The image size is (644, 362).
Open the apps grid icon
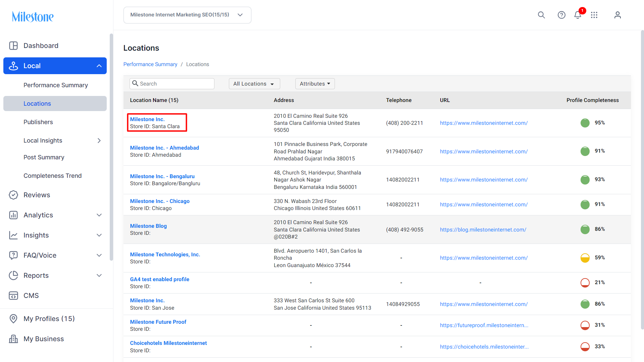(594, 15)
